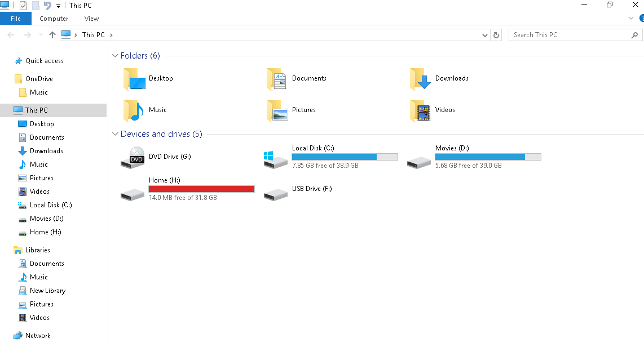Click the Forward navigation arrow
This screenshot has height=347, width=644.
(x=28, y=35)
